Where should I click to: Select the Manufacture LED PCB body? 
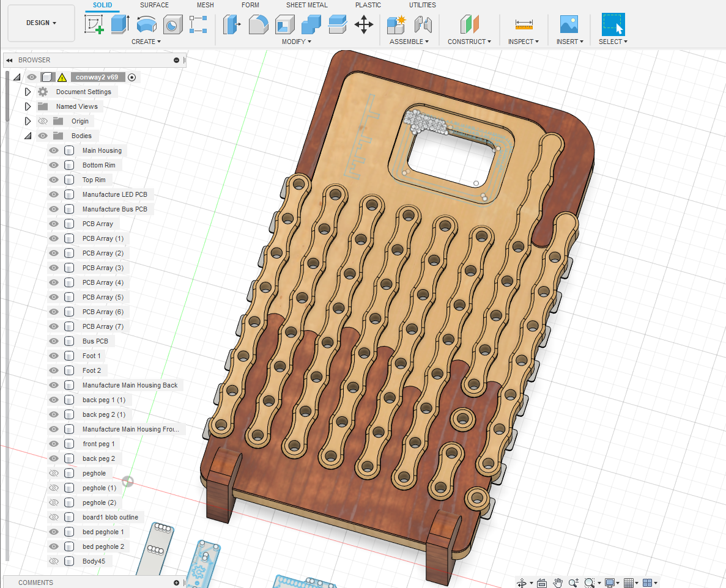[x=115, y=194]
